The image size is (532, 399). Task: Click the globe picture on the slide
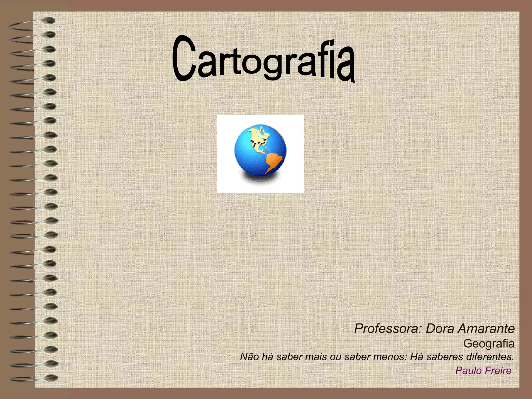coord(260,154)
